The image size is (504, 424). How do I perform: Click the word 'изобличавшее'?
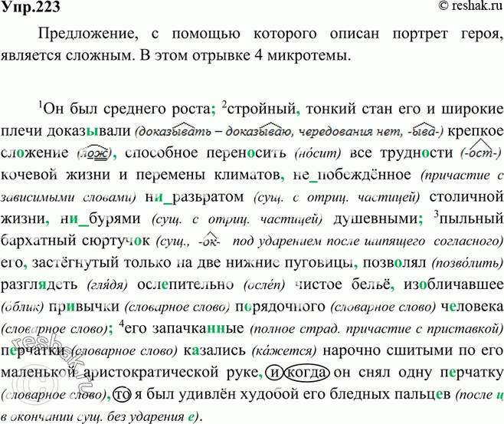click(x=453, y=284)
